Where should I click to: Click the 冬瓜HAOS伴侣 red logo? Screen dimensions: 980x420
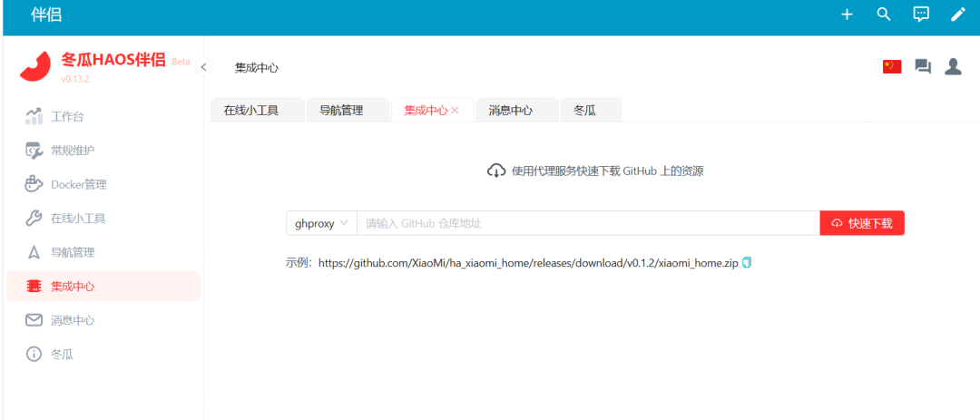click(x=35, y=65)
